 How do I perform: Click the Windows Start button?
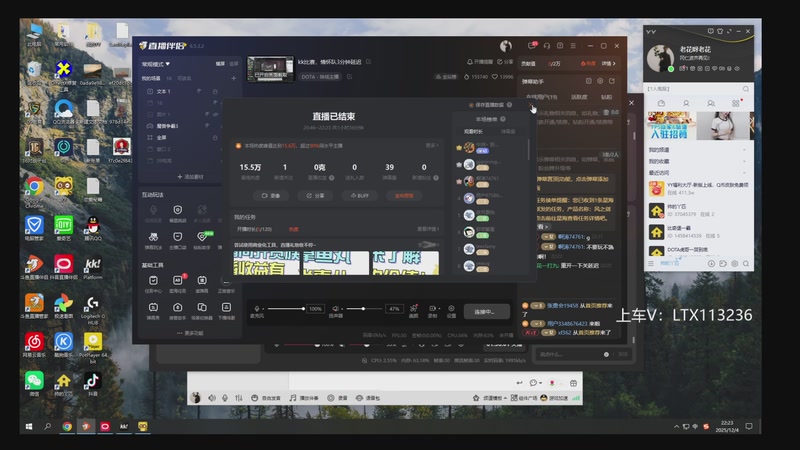(x=29, y=427)
